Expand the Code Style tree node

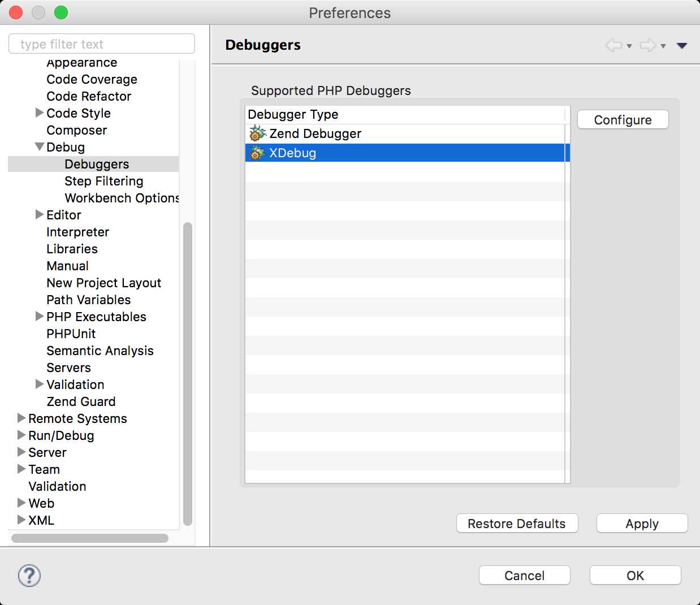[x=40, y=113]
